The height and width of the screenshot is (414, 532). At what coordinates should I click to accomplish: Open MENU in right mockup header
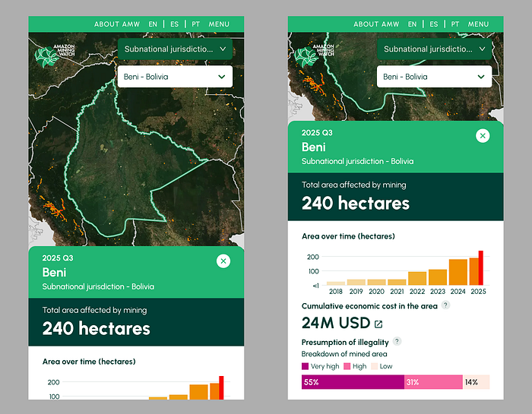tap(478, 24)
